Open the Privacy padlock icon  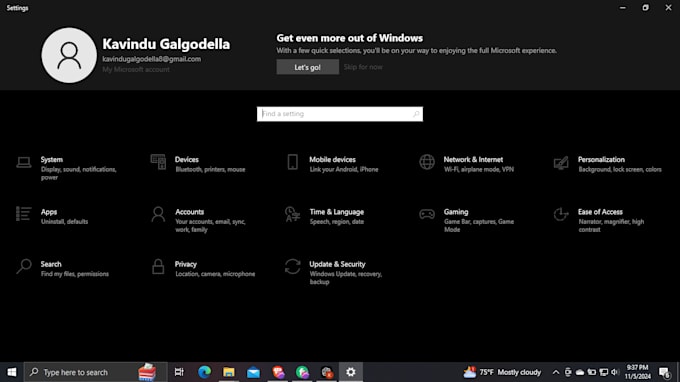(x=158, y=266)
